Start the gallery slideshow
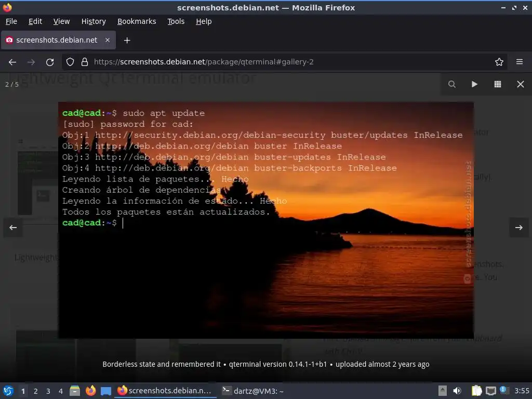This screenshot has height=399, width=532. click(x=474, y=84)
